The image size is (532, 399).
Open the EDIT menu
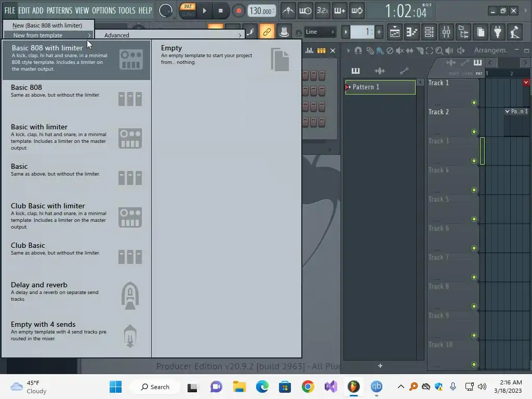click(24, 10)
